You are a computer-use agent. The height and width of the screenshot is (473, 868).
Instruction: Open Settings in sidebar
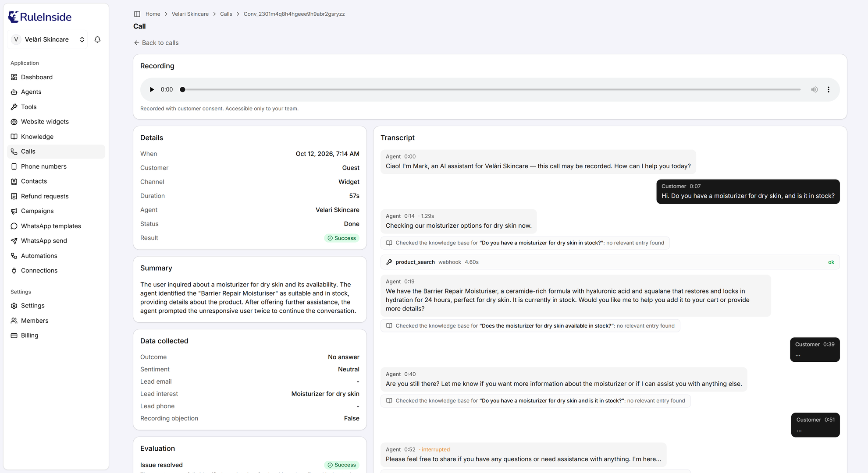(x=56, y=306)
